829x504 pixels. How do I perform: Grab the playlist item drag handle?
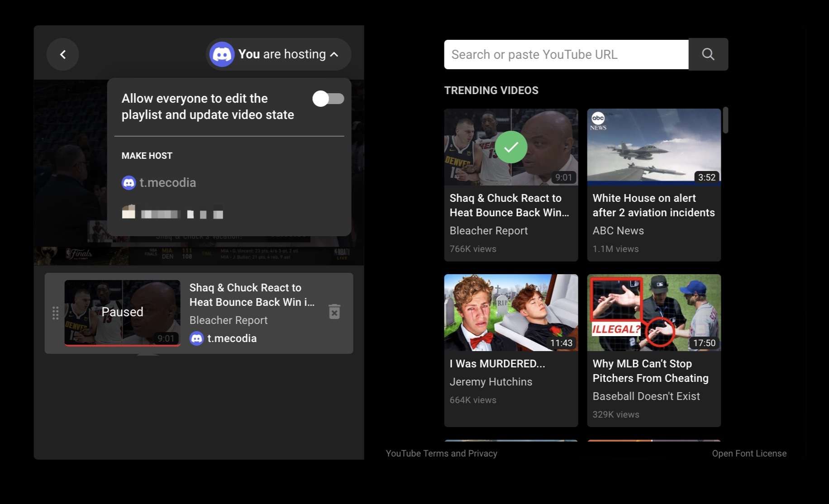click(x=55, y=313)
